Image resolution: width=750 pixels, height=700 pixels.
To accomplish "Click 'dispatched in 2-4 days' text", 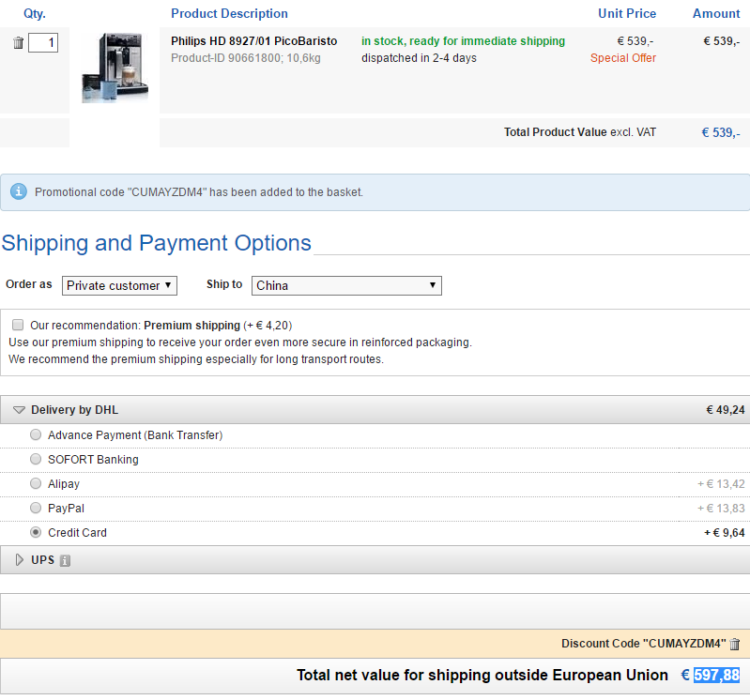I will tap(419, 58).
